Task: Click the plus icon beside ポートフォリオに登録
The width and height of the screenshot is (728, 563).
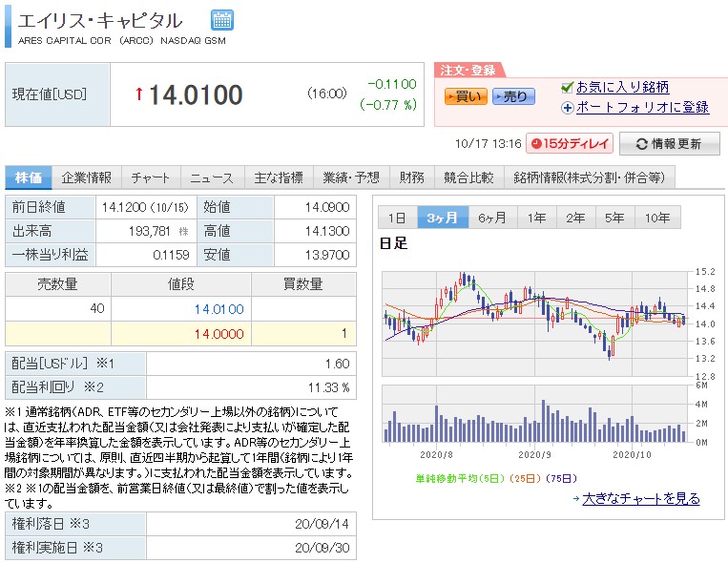Action: (x=568, y=108)
